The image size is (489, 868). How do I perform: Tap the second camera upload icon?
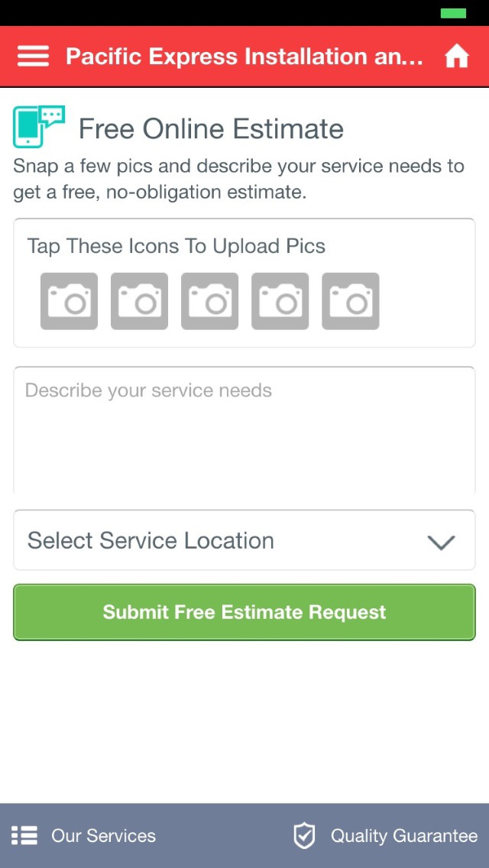pyautogui.click(x=139, y=301)
